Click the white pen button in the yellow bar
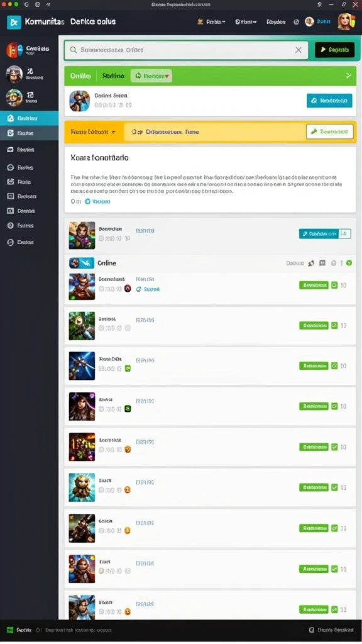Viewport: 362px width, 644px height. point(329,131)
